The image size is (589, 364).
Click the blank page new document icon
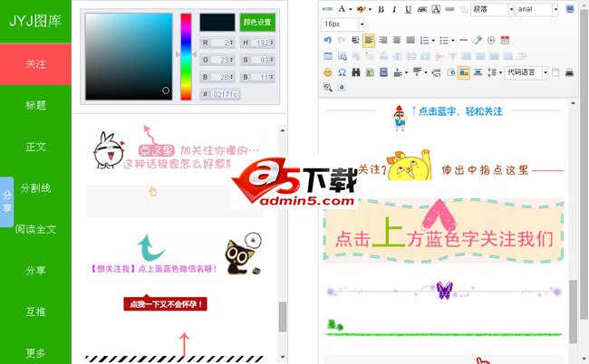pos(555,72)
